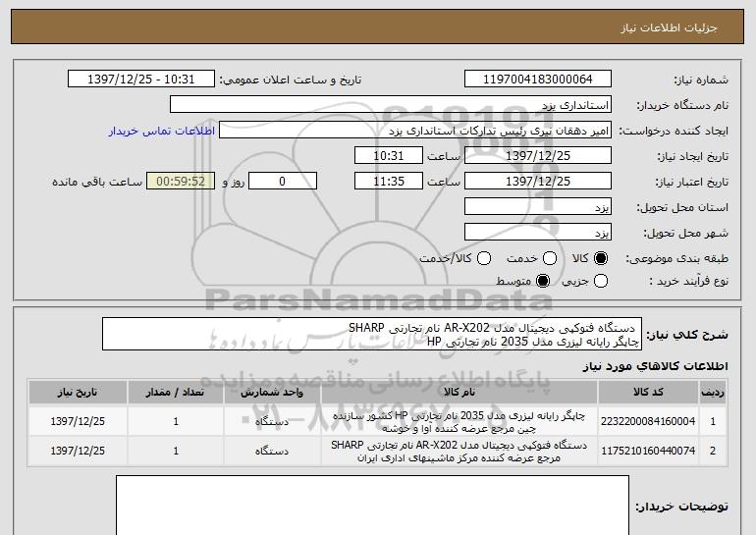Viewport: 756px width, 535px height.
Task: Click the days remaining field showing 0
Action: pyautogui.click(x=283, y=182)
